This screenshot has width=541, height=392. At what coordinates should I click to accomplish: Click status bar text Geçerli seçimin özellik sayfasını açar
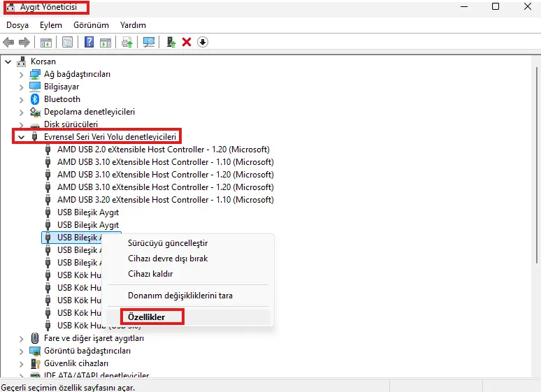pos(68,388)
